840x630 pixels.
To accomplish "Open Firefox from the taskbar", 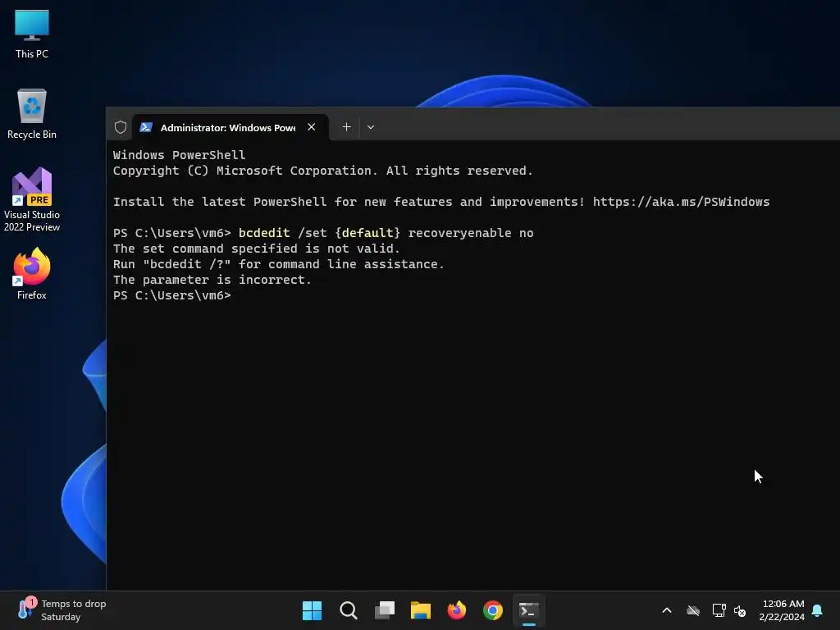I will [x=456, y=610].
